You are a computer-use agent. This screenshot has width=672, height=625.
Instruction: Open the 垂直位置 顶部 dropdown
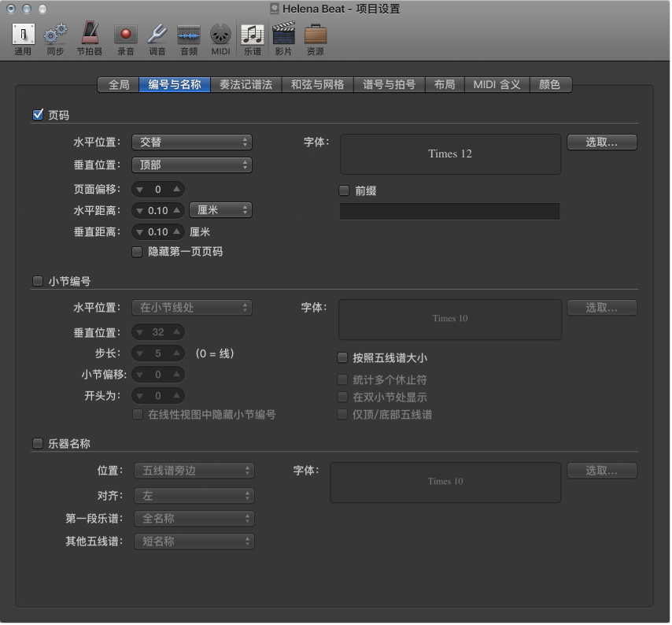192,165
